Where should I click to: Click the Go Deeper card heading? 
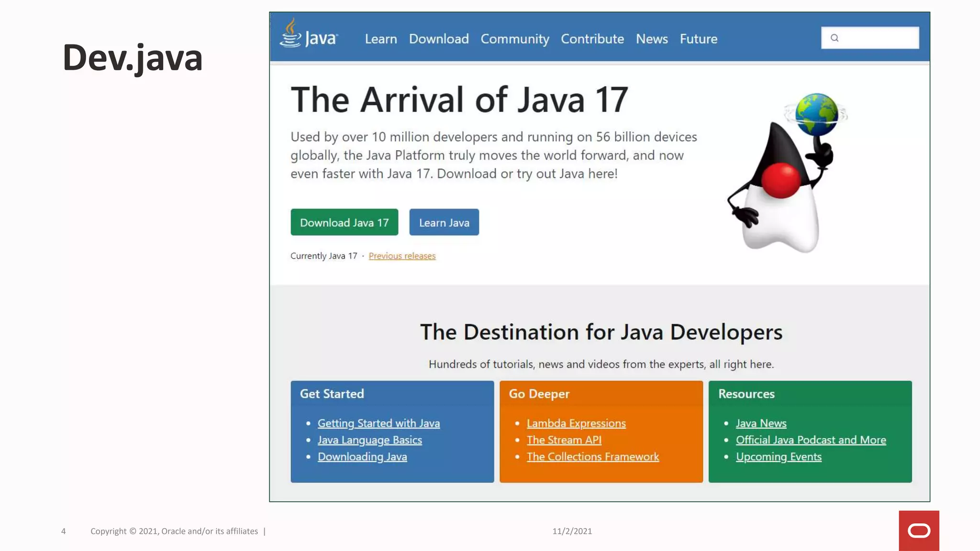[539, 394]
